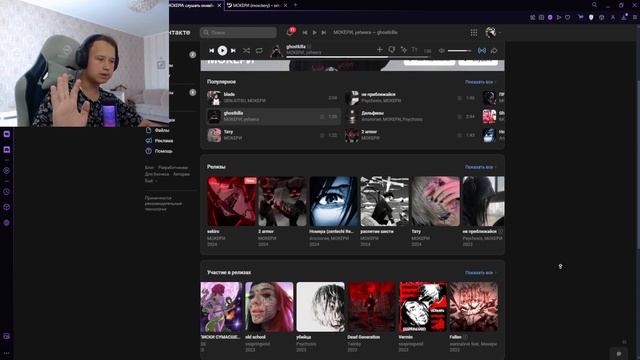Viewport: 640px width, 360px height.
Task: Open a new browser tab
Action: [296, 5]
